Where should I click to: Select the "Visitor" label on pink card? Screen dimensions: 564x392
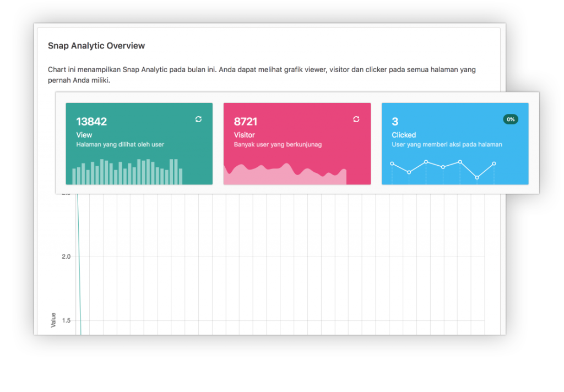click(245, 135)
